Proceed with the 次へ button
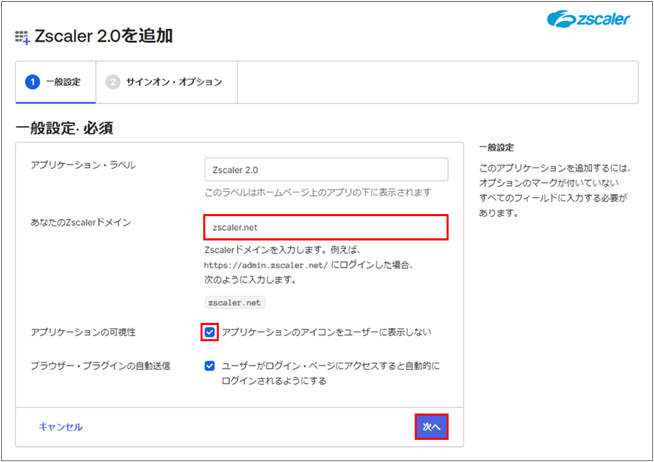The image size is (654, 462). tap(431, 427)
